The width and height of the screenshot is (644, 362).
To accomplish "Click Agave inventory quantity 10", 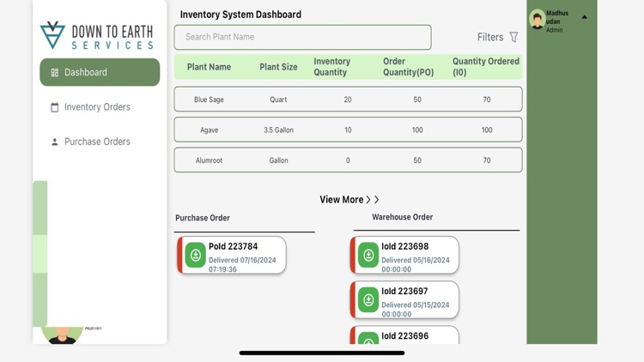I will point(348,130).
